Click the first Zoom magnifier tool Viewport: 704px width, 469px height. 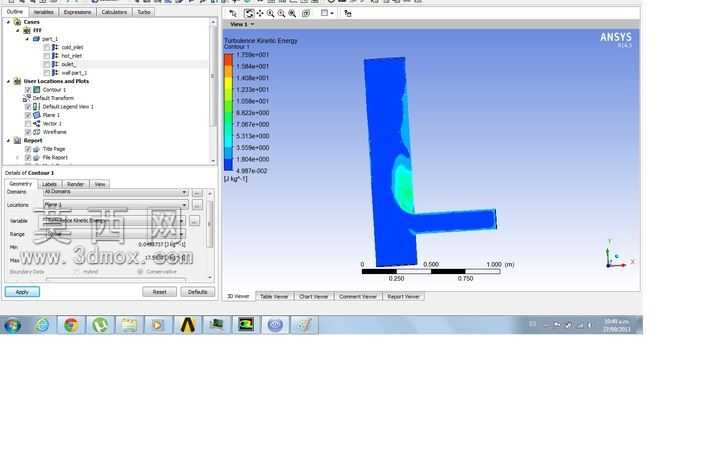[271, 13]
